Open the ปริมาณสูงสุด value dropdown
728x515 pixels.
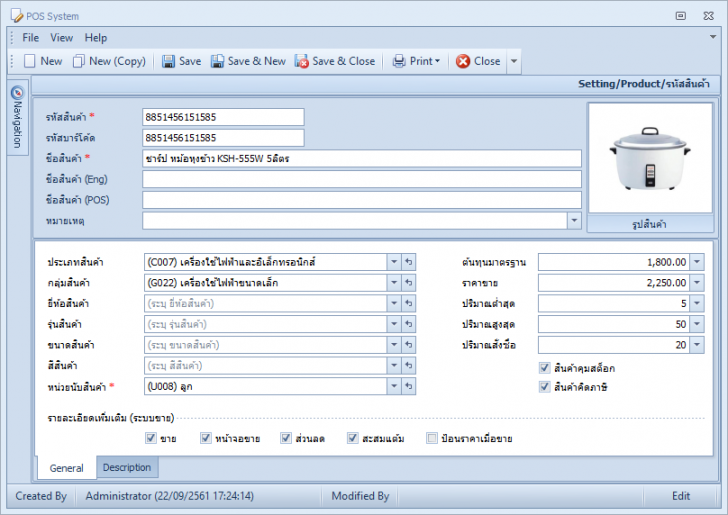697,324
